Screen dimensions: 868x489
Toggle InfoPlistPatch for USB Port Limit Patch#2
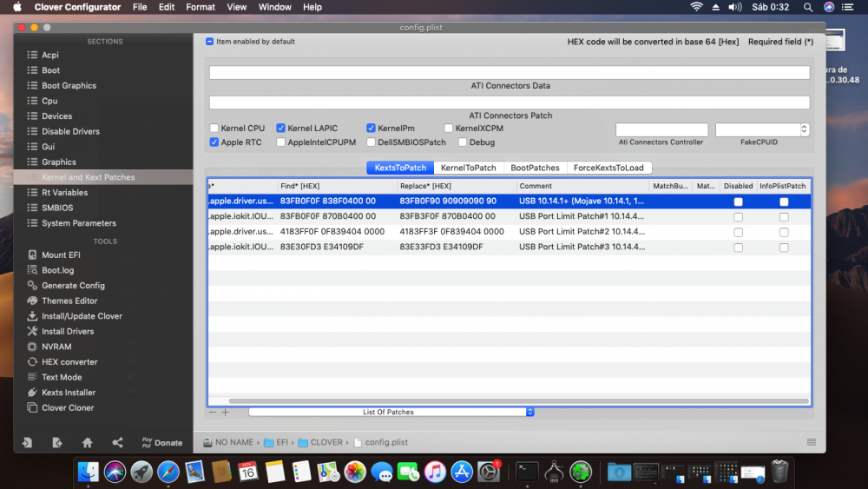pos(784,232)
